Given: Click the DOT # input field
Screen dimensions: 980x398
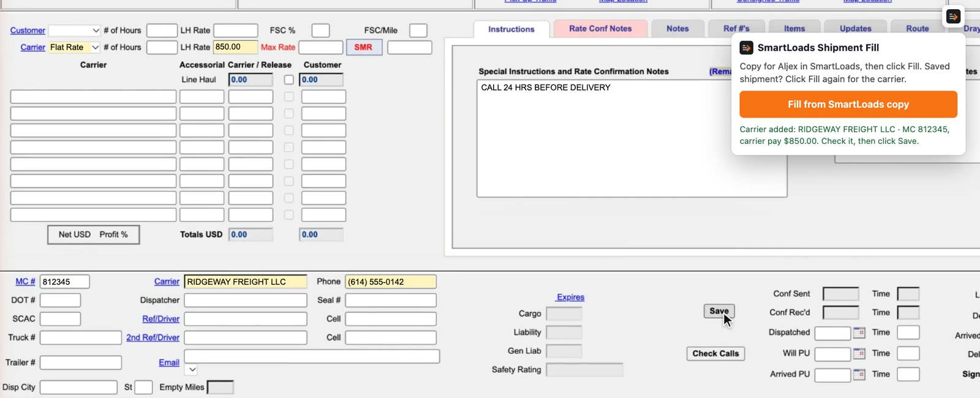Looking at the screenshot, I should 60,300.
